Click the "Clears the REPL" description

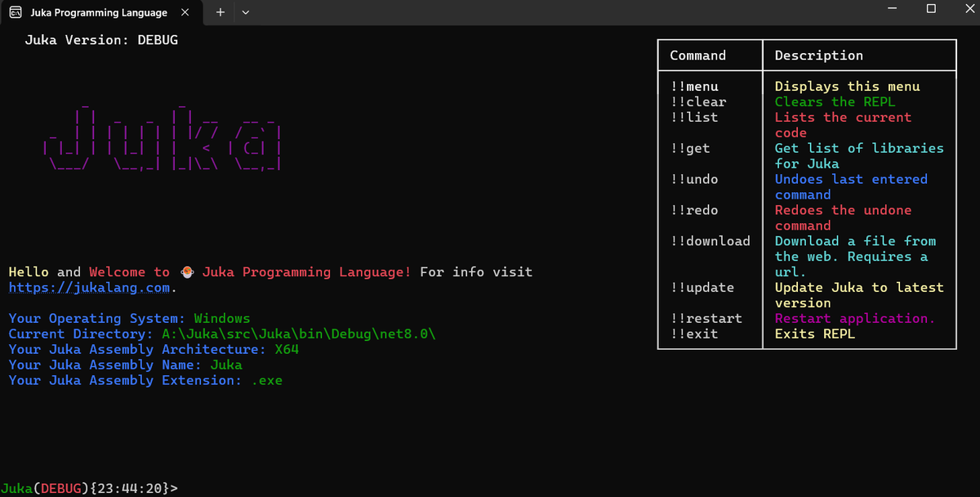pyautogui.click(x=835, y=102)
